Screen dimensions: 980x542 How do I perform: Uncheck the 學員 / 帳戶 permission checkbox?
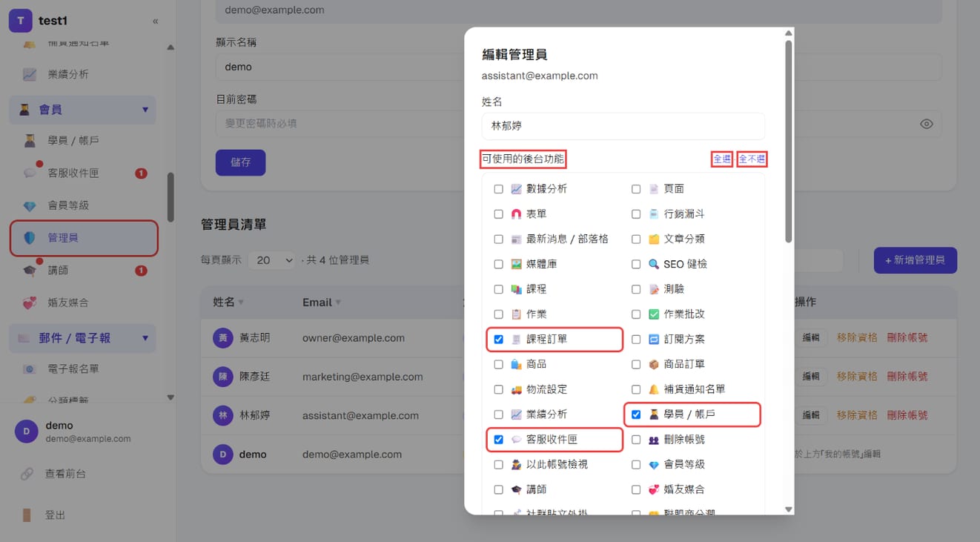click(x=636, y=414)
